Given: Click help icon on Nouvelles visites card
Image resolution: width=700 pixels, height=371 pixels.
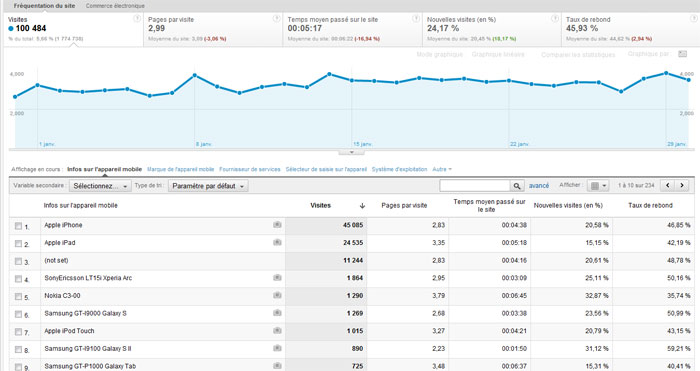Looking at the screenshot, I should 555,19.
